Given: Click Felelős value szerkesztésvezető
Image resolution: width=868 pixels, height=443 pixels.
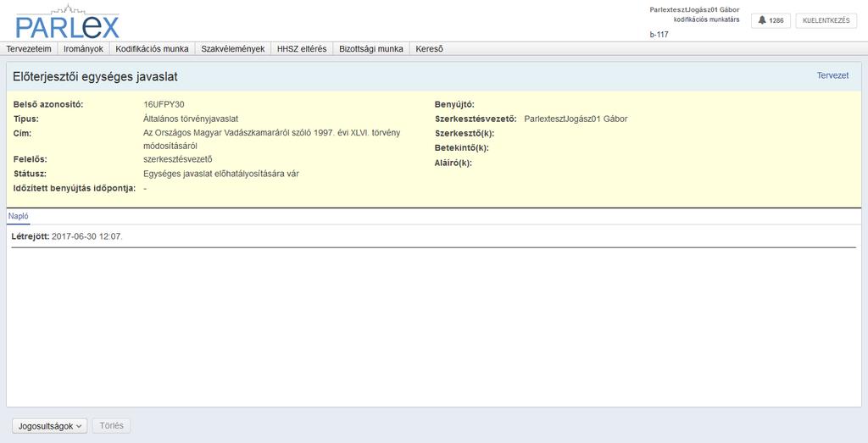Looking at the screenshot, I should click(178, 160).
